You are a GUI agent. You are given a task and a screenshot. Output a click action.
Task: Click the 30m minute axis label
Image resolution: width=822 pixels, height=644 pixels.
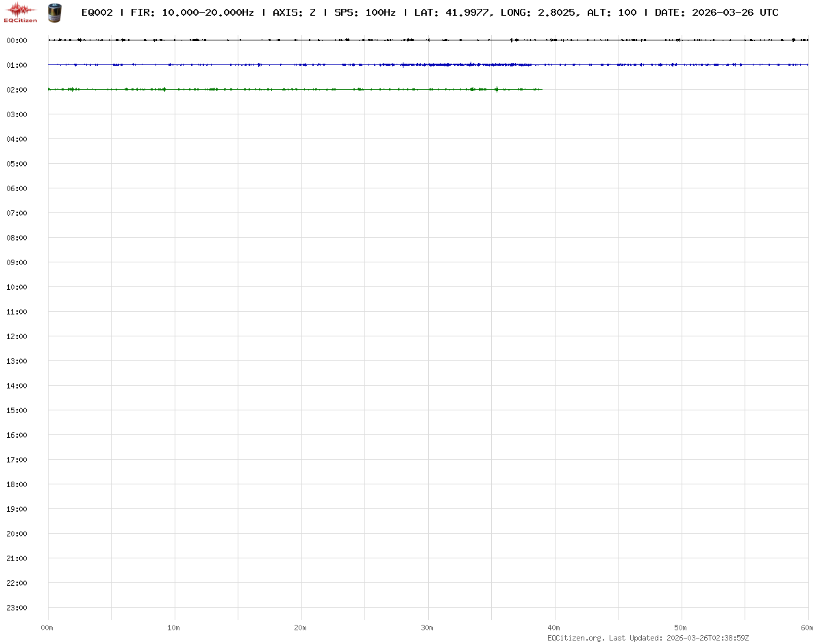click(427, 628)
